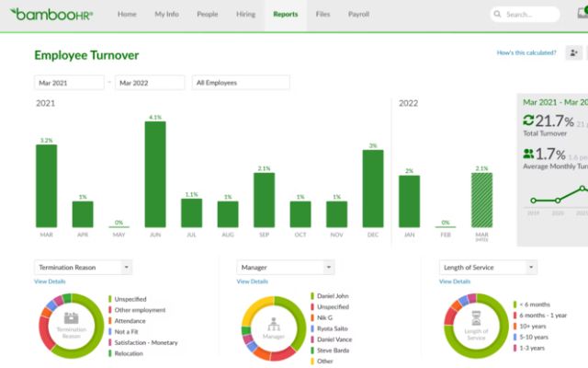
Task: Click the Ryota Saito legend entry
Action: coord(329,328)
